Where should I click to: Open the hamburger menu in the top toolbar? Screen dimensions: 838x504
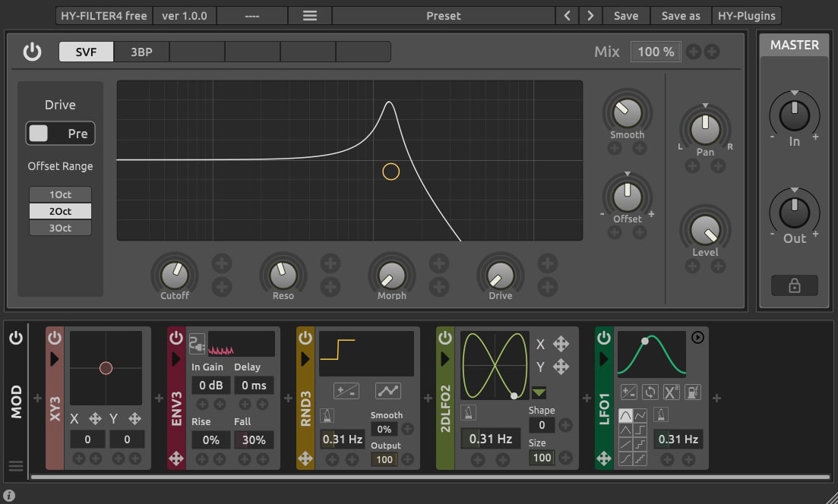point(309,15)
